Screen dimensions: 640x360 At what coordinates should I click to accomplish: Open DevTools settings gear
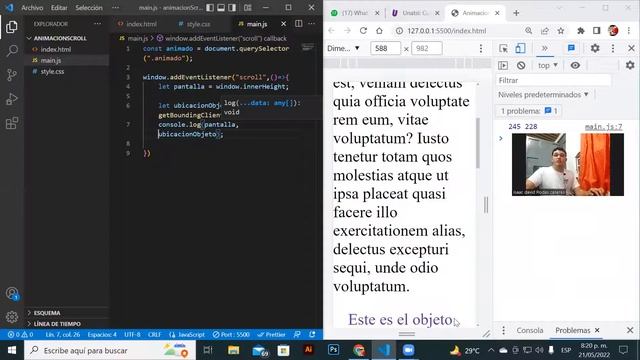pyautogui.click(x=595, y=48)
